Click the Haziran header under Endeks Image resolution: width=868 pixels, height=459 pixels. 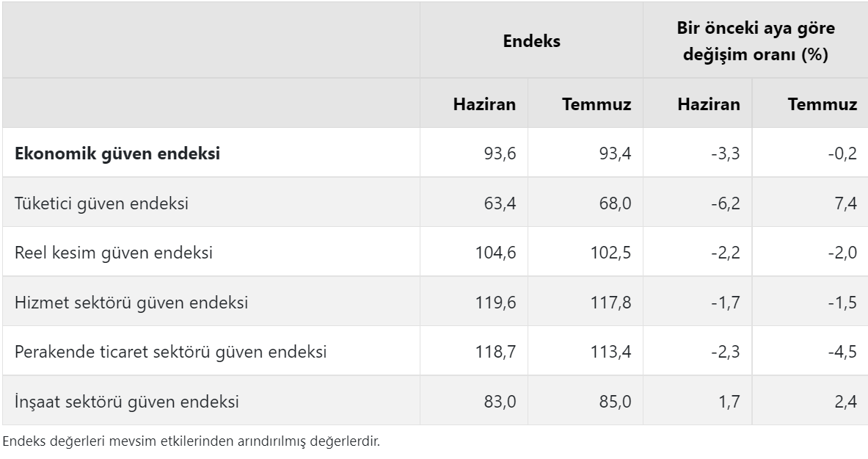[484, 104]
